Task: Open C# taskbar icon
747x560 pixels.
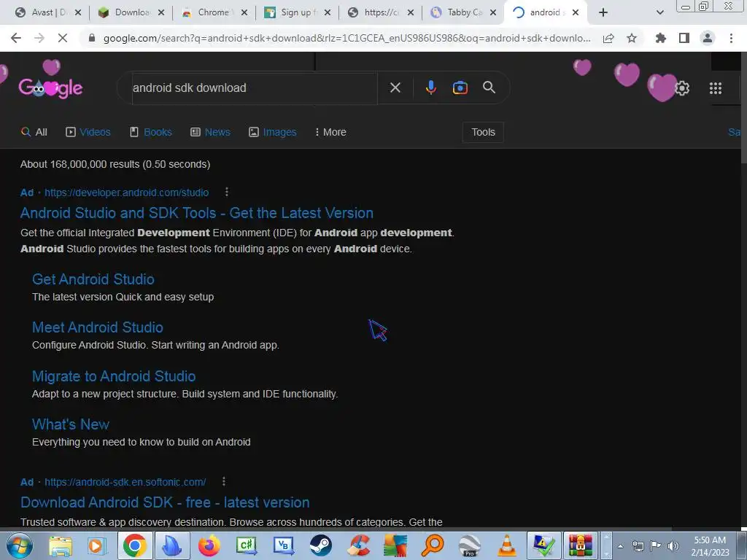Action: point(247,545)
